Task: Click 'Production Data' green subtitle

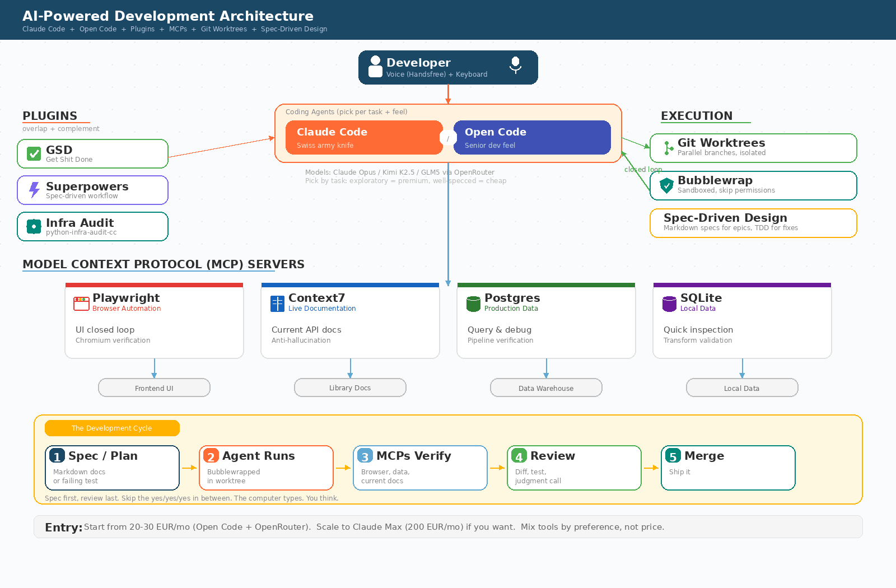Action: (511, 309)
